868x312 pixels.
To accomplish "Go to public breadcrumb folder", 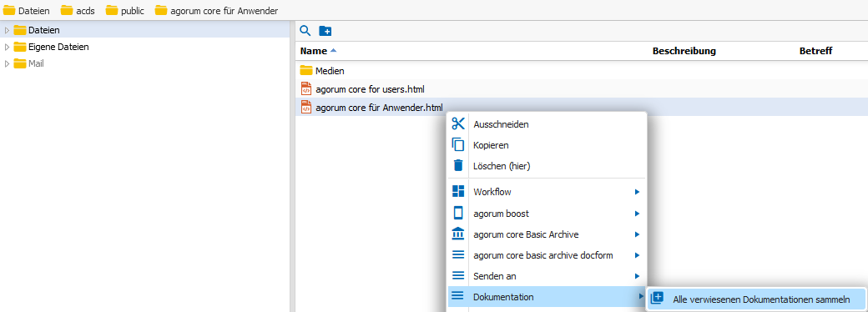I will (x=124, y=11).
